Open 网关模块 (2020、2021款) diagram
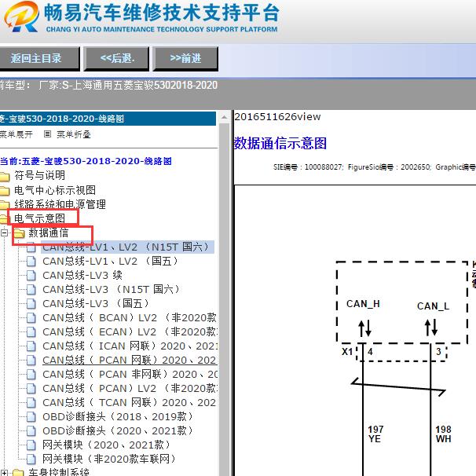The height and width of the screenshot is (476, 476). [x=107, y=445]
